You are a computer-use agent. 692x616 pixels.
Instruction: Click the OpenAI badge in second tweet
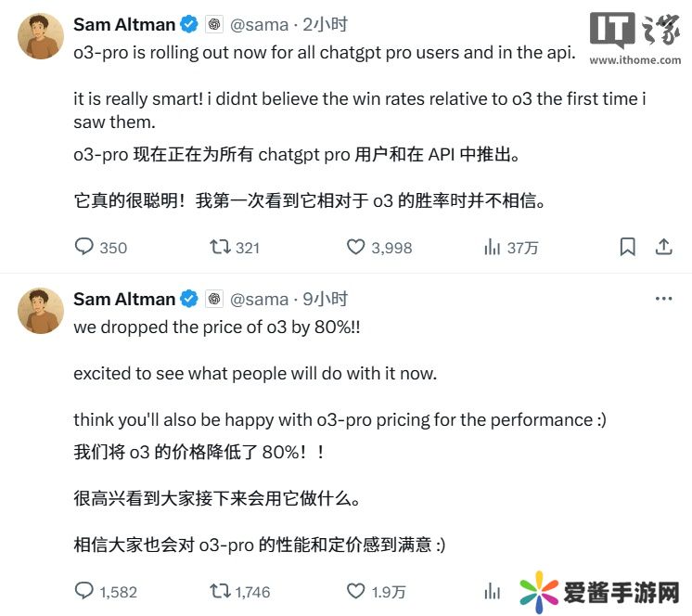[214, 299]
